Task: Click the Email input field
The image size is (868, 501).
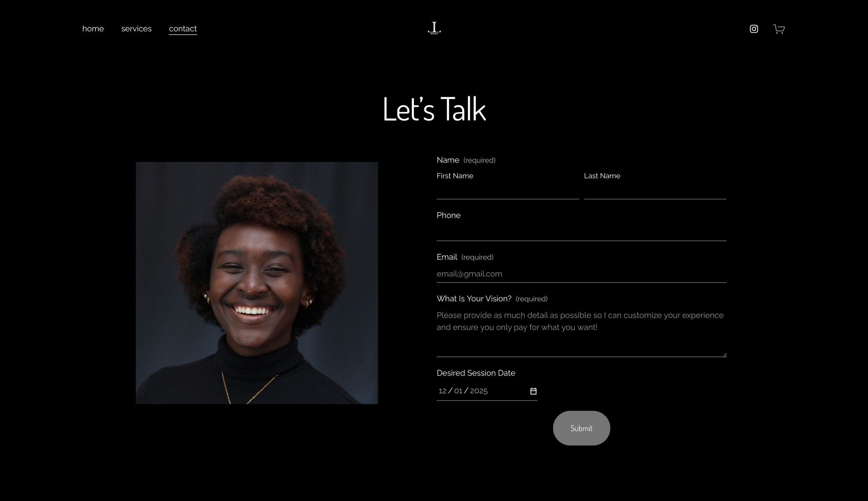Action: click(x=581, y=274)
